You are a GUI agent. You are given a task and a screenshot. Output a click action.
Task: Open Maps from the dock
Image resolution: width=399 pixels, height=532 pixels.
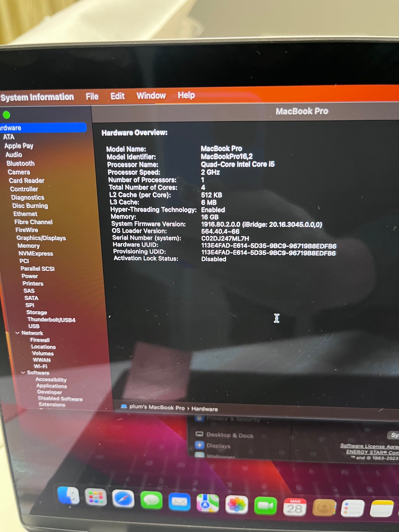pyautogui.click(x=208, y=503)
